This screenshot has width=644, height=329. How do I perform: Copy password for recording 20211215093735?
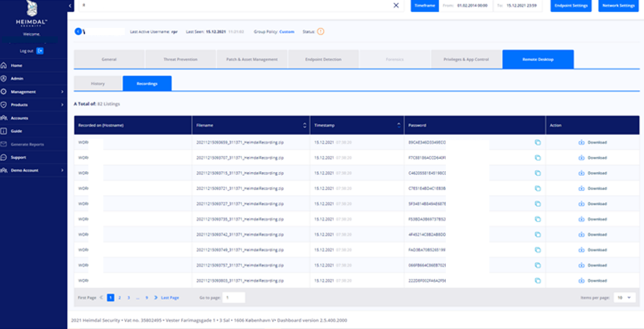point(537,219)
